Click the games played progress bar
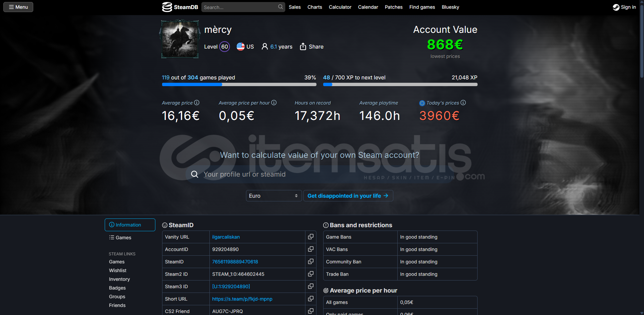 pos(239,84)
